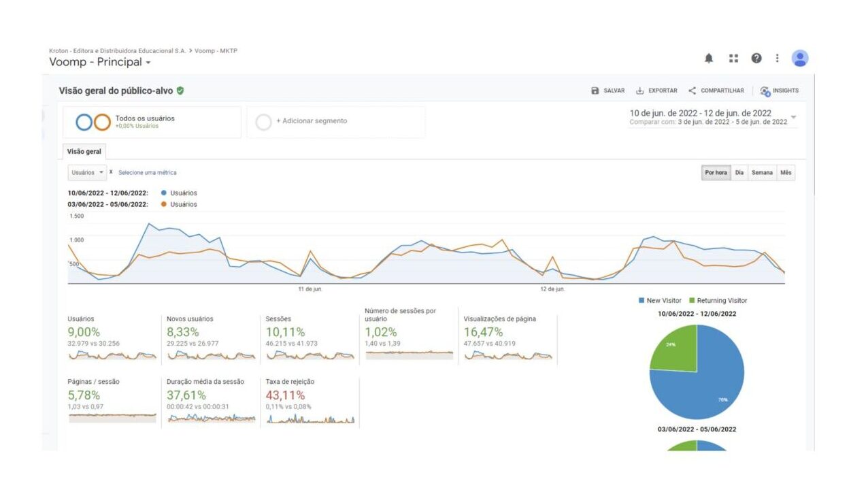Switch chart granularity to Semana

point(762,173)
